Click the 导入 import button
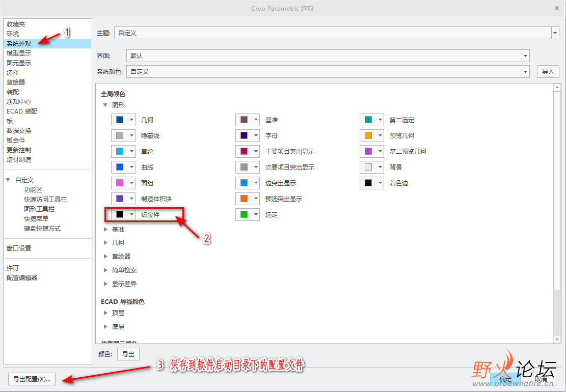 548,71
